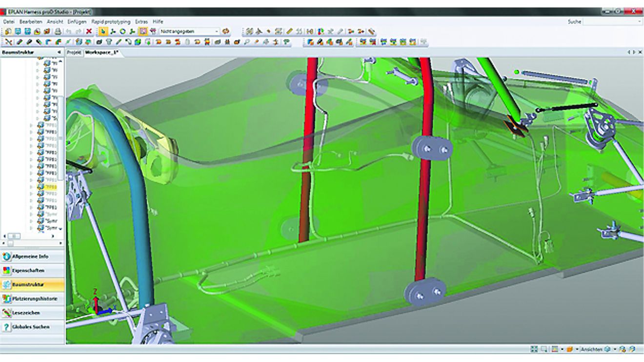This screenshot has height=362, width=644.
Task: Open the Rapid prototyping menu
Action: [111, 22]
